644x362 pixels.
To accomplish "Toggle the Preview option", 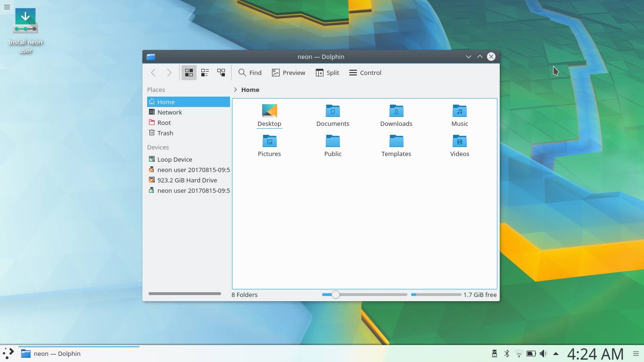I will pyautogui.click(x=289, y=73).
